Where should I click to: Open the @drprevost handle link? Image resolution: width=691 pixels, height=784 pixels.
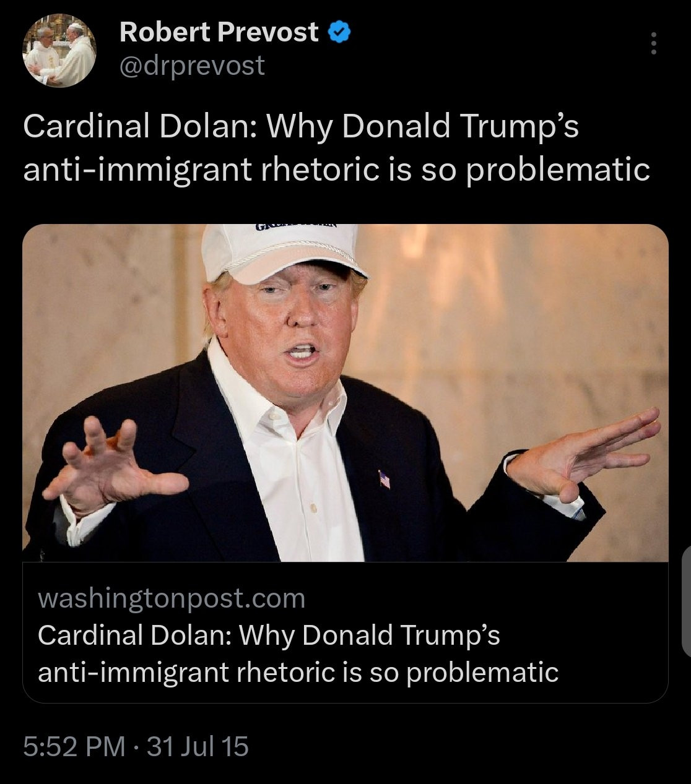(x=192, y=65)
